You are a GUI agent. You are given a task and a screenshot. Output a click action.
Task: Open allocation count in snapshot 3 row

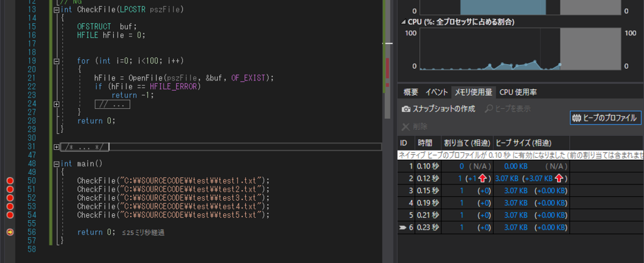[x=462, y=191]
